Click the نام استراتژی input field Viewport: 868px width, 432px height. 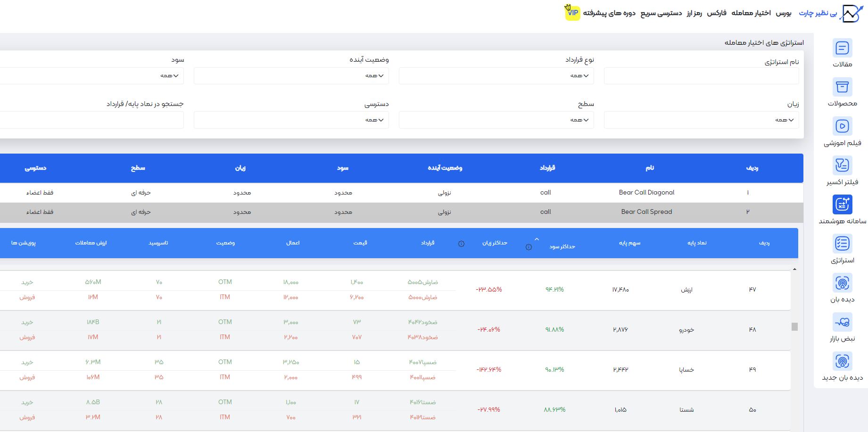[x=701, y=76]
